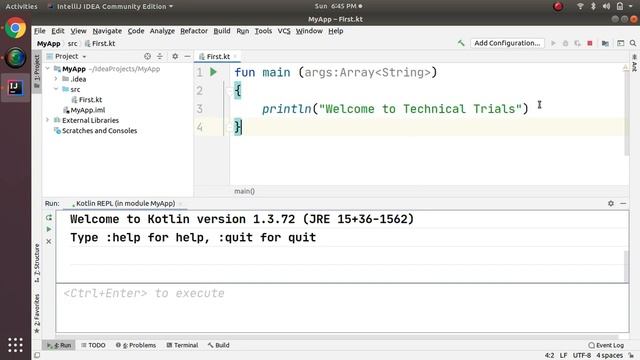This screenshot has height=360, width=640.
Task: Open the system status menu arrow
Action: coord(631,6)
